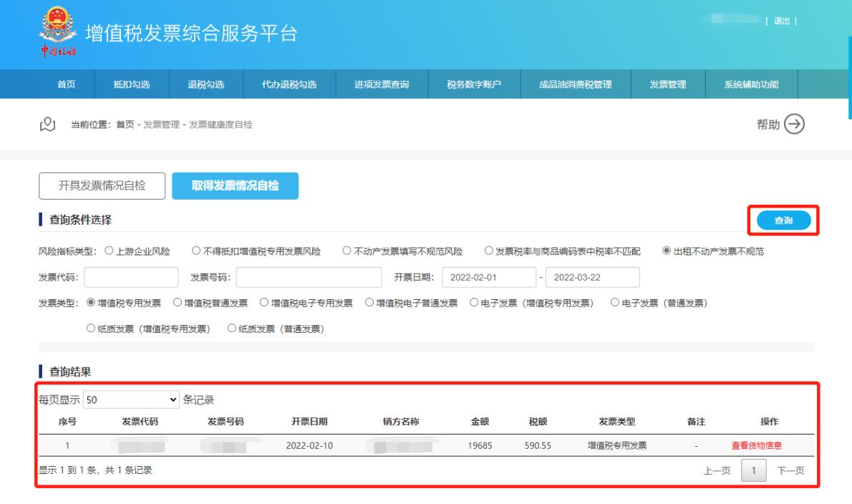Image resolution: width=852 pixels, height=504 pixels.
Task: Switch to 取得发票情况自检 tab
Action: tap(235, 186)
